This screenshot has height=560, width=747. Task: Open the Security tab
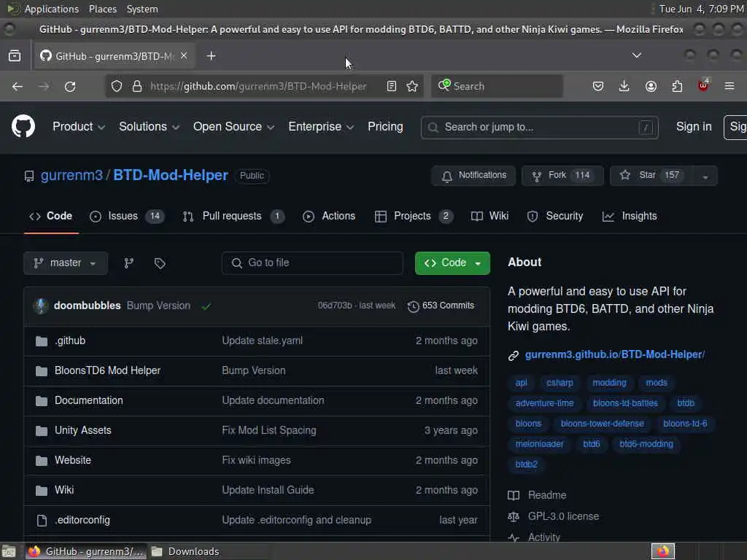click(555, 216)
